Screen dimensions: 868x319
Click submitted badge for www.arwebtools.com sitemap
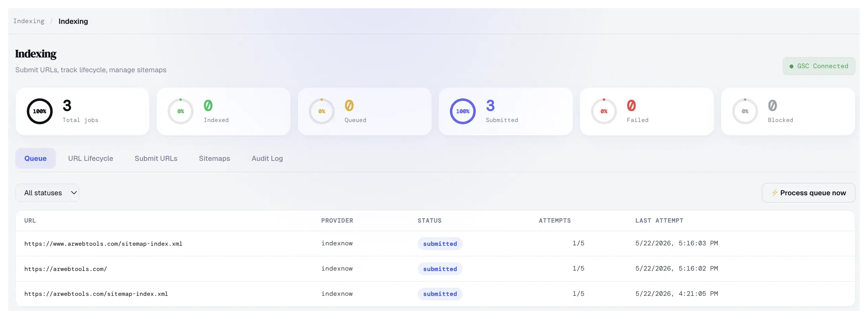(440, 244)
